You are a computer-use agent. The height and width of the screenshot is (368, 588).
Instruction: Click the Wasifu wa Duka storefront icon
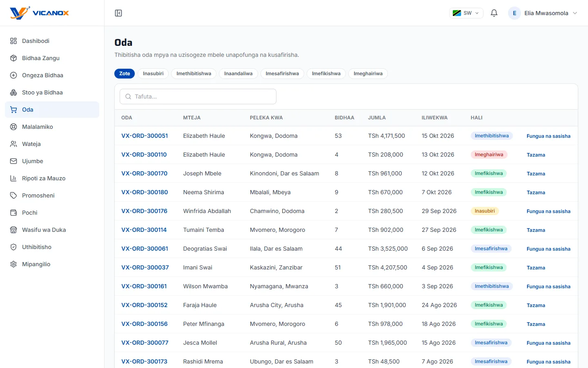click(13, 230)
